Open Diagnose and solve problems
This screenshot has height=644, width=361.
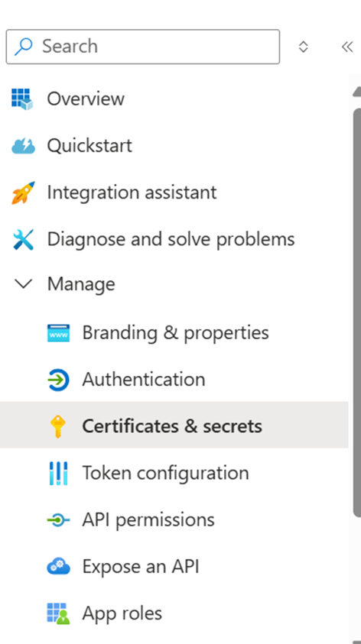click(x=174, y=239)
